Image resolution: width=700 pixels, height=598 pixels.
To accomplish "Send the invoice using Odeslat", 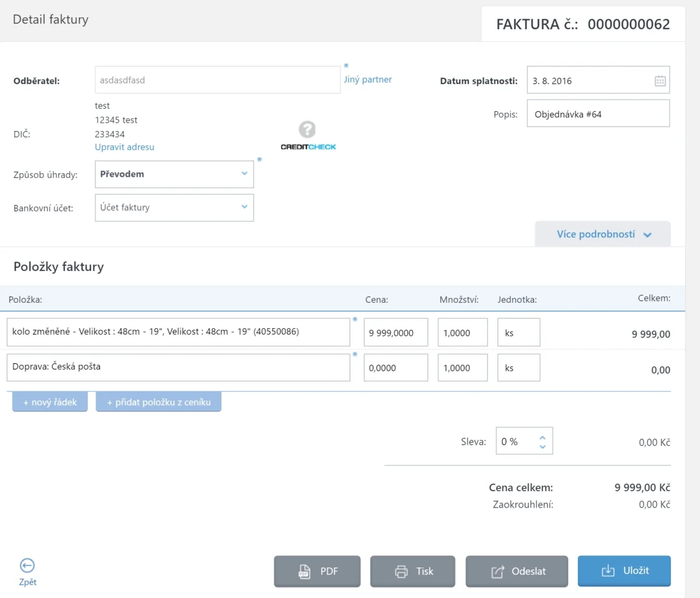I will click(x=517, y=571).
